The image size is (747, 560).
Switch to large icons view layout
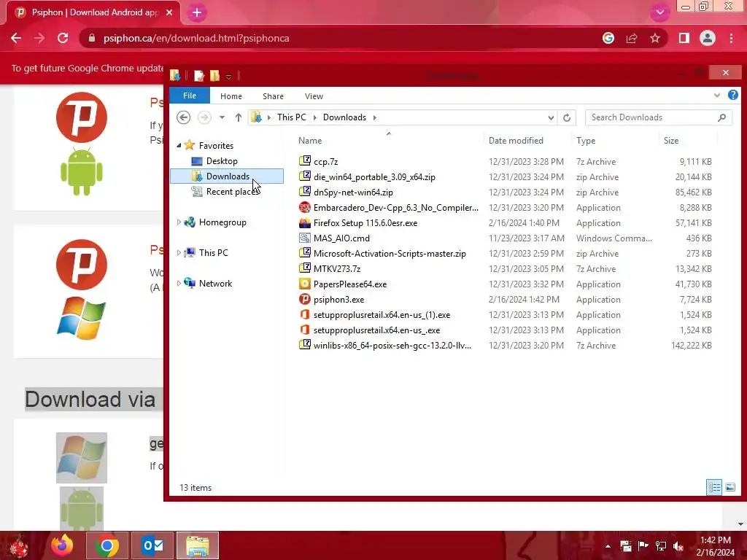(729, 487)
